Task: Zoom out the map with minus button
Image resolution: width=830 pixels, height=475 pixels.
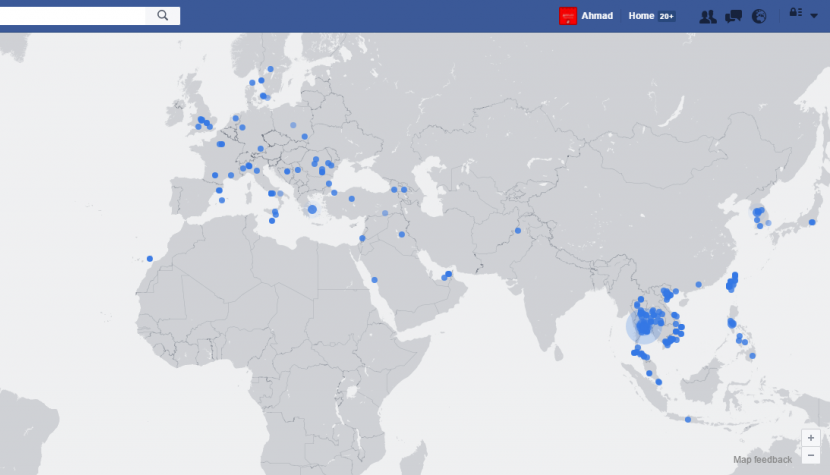Action: (811, 455)
